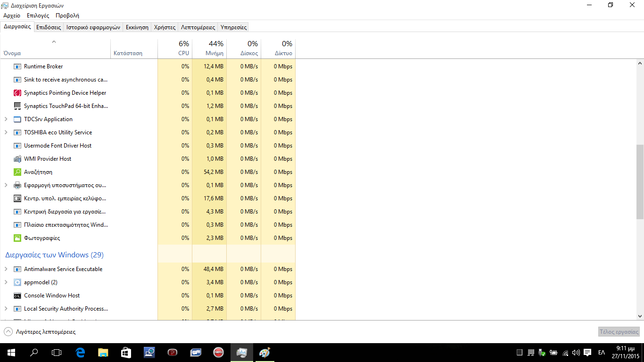Open the Paint taskbar icon

click(264, 352)
